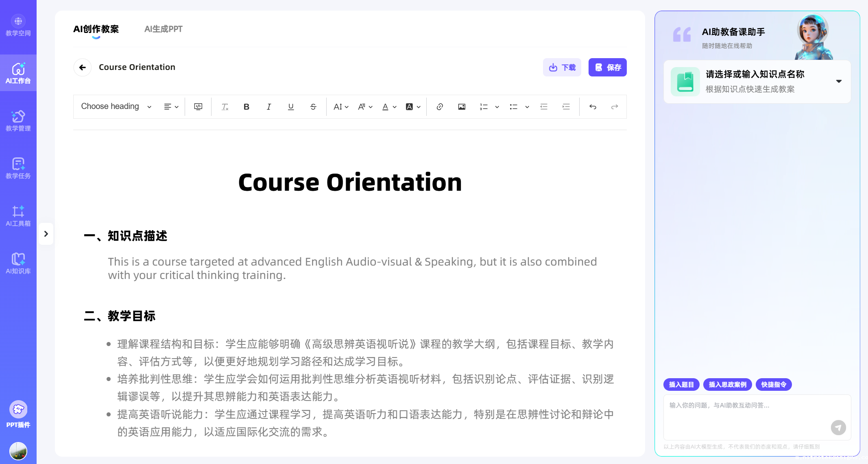The width and height of the screenshot is (868, 464).
Task: Click the remove formatting icon
Action: tap(225, 107)
